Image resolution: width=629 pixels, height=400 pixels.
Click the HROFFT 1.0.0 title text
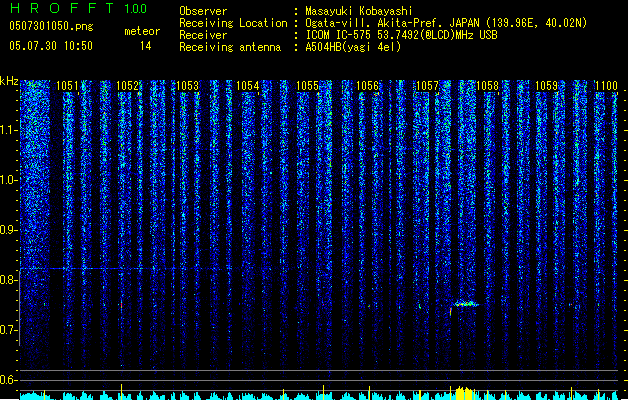click(79, 8)
